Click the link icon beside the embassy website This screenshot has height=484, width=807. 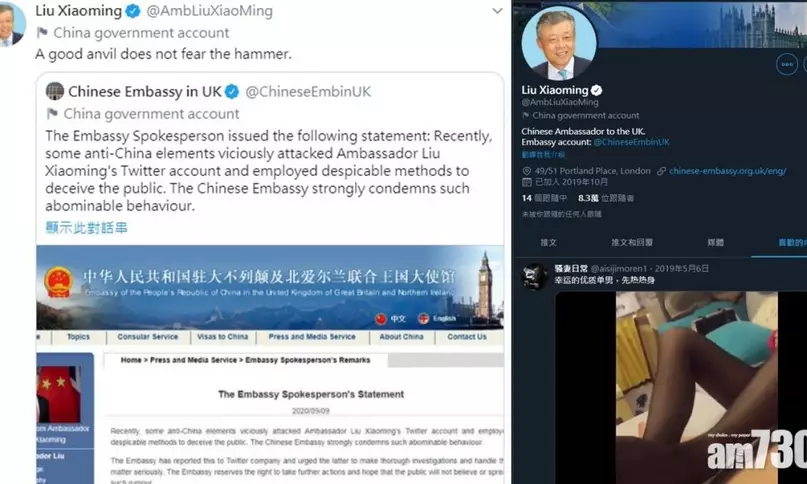(661, 171)
